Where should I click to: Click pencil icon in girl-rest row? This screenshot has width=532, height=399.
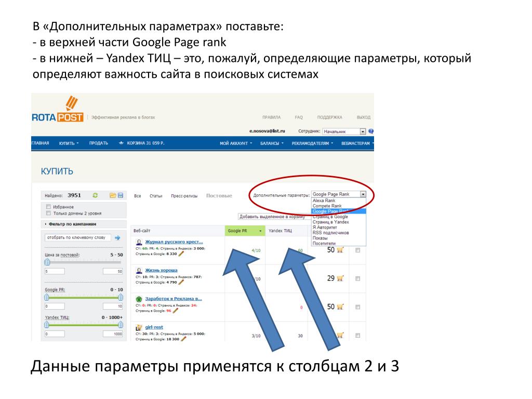[183, 339]
